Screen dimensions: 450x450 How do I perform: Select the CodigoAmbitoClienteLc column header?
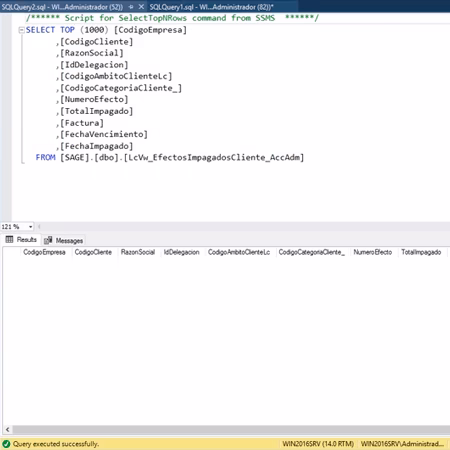click(x=239, y=252)
